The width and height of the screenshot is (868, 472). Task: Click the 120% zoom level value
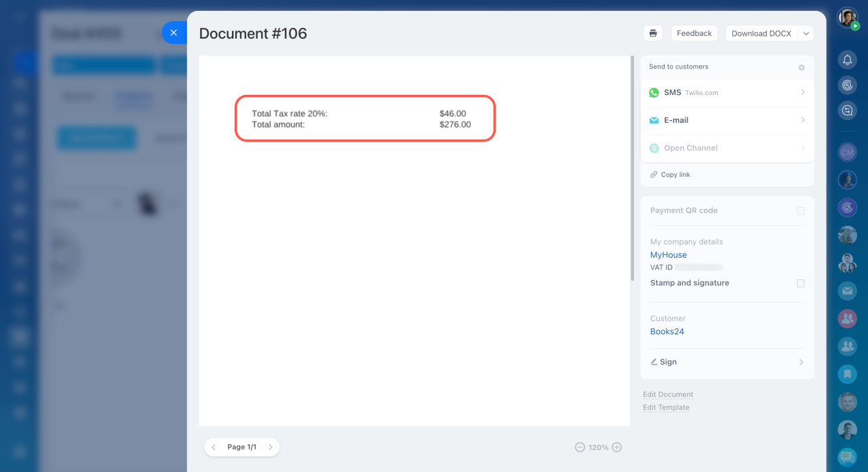point(598,448)
